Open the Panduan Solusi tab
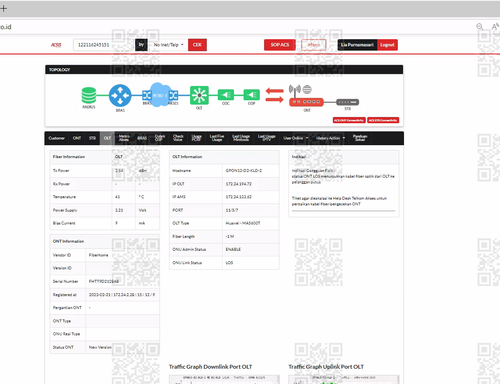 pos(360,138)
